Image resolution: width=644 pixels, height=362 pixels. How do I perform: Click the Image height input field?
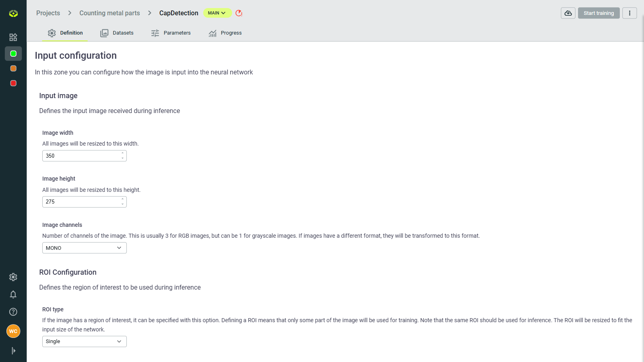click(x=80, y=202)
